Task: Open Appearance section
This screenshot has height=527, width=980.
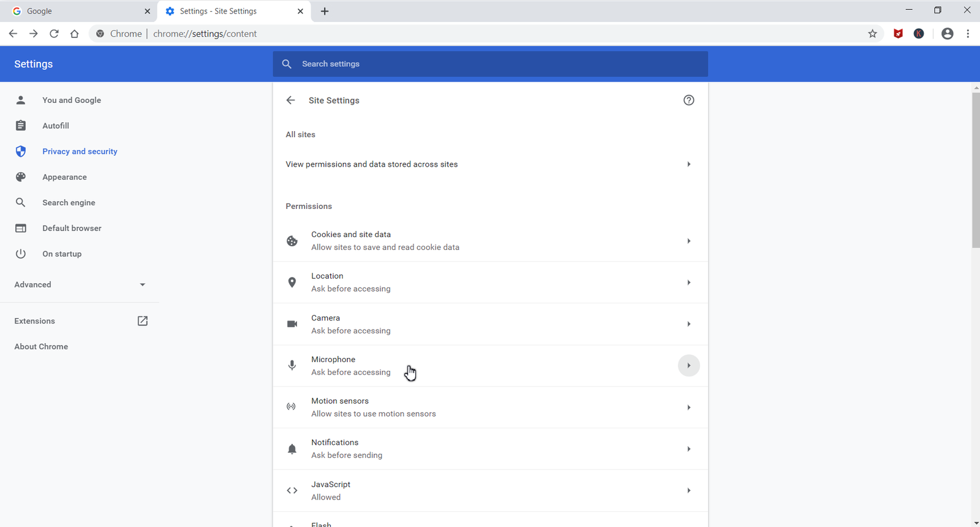Action: click(x=64, y=177)
